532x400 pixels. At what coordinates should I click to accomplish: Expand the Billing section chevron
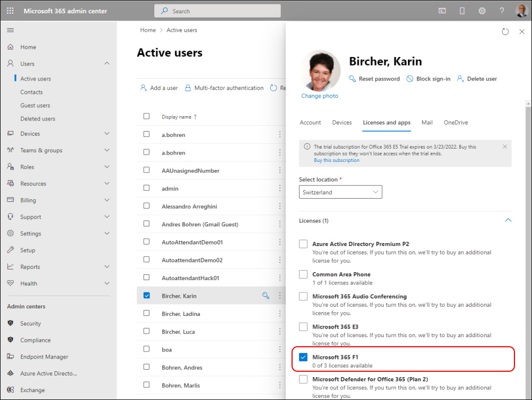[107, 200]
